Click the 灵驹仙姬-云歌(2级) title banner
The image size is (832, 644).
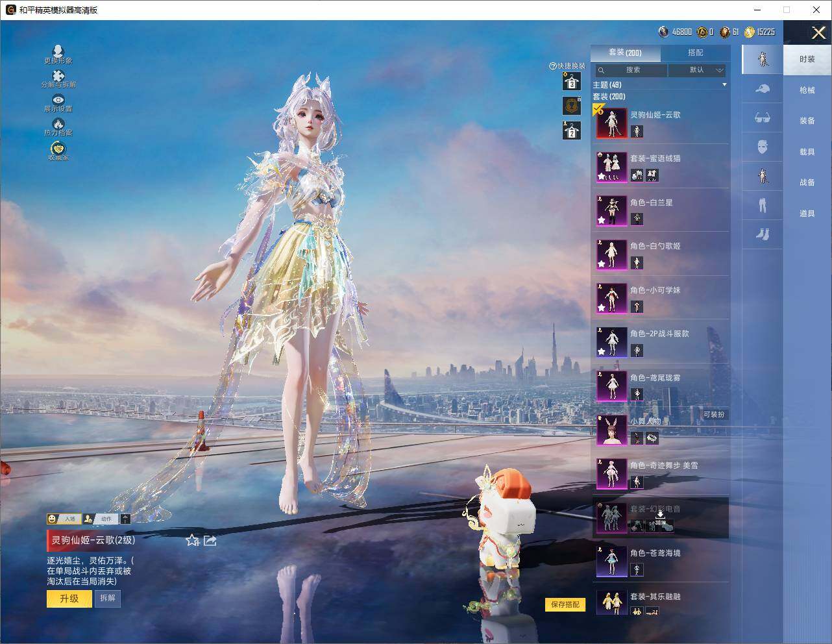[92, 540]
